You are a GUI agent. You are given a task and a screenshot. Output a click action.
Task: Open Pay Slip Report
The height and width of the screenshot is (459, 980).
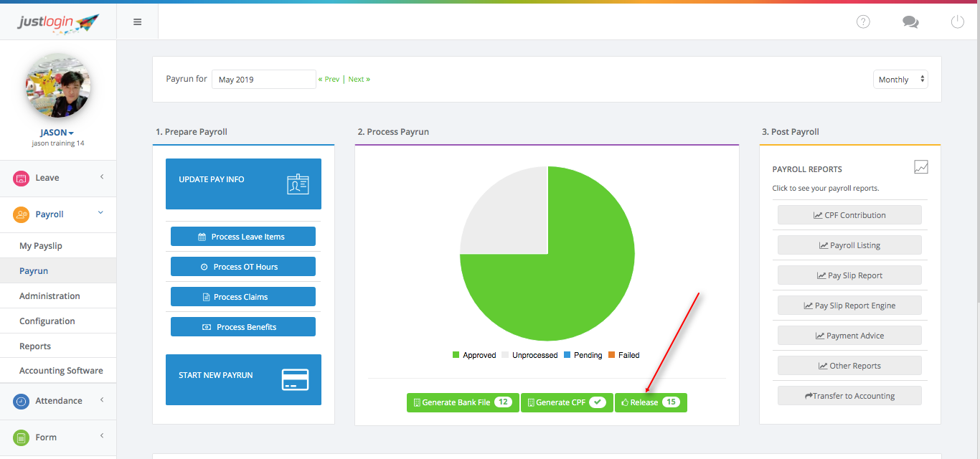849,275
